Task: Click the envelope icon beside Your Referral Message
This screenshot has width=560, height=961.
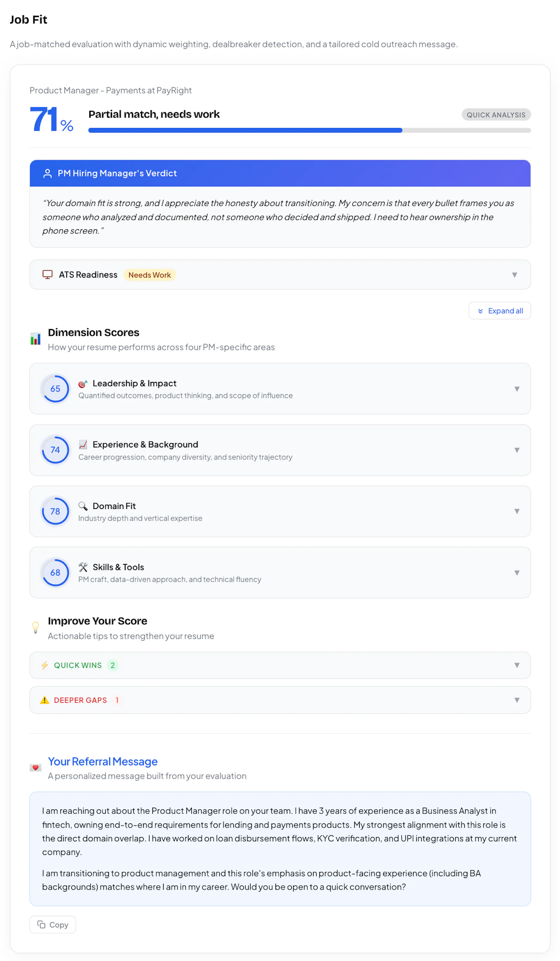Action: (35, 768)
